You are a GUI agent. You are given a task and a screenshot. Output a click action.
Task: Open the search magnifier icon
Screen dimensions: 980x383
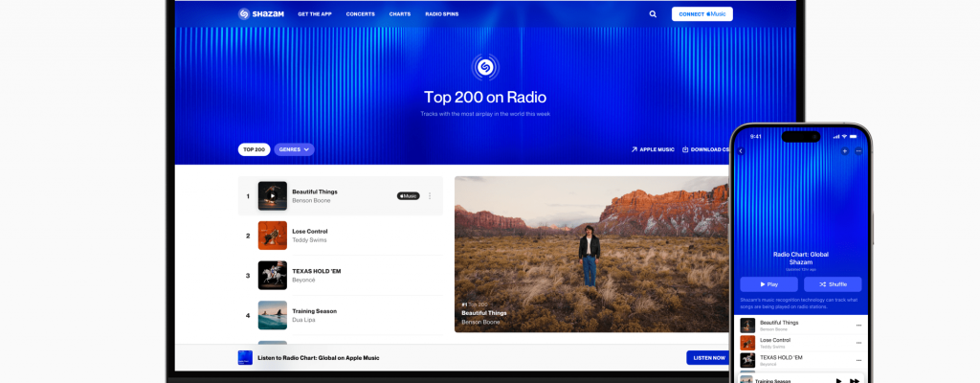click(653, 14)
